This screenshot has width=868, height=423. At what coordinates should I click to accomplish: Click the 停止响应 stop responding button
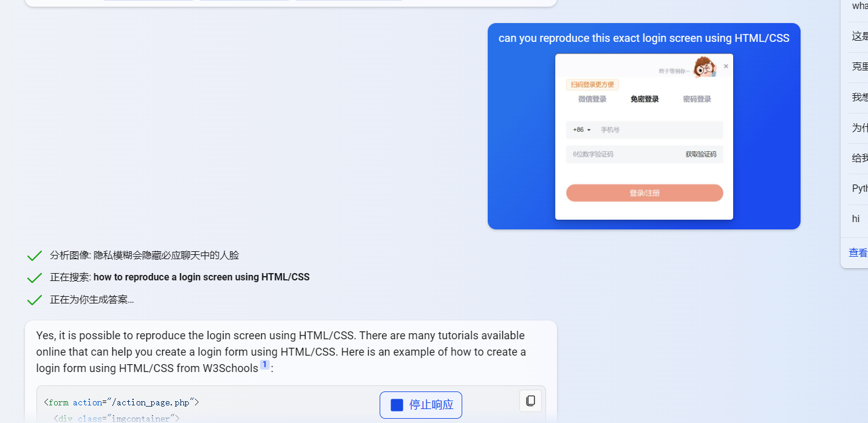[421, 405]
